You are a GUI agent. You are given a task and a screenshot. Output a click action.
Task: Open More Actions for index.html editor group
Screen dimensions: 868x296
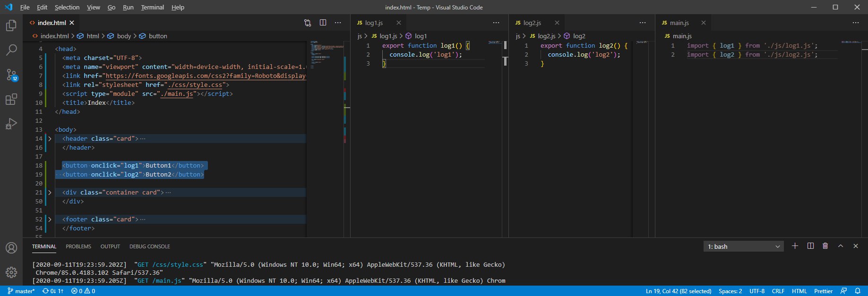tap(338, 23)
